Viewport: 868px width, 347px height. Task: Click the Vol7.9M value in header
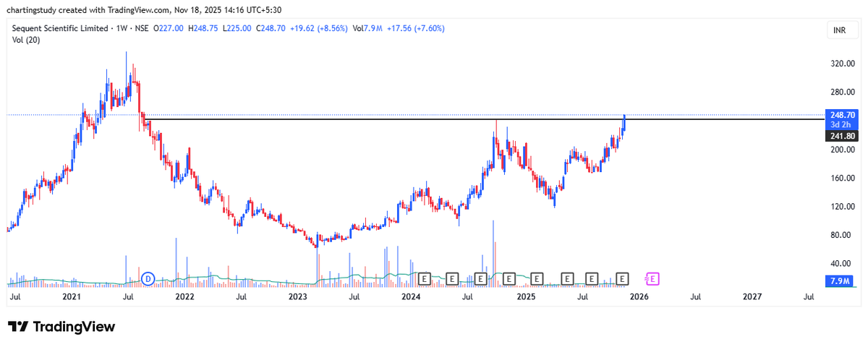pyautogui.click(x=367, y=29)
